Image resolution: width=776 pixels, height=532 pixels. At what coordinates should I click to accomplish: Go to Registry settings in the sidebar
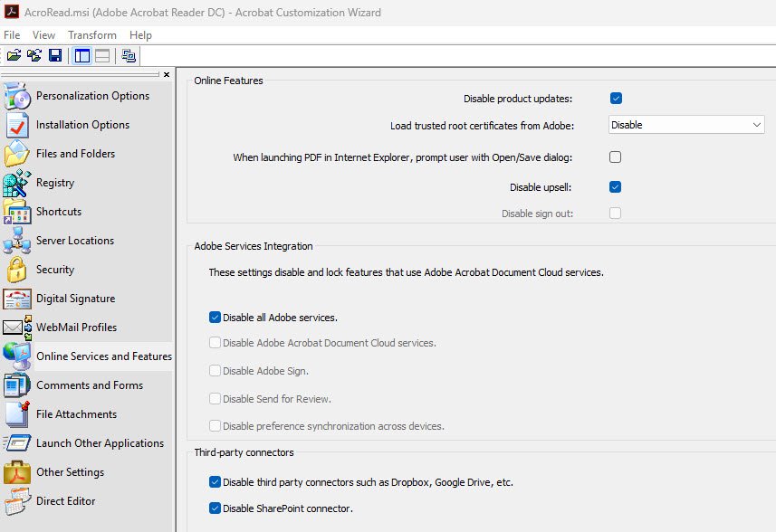point(54,183)
